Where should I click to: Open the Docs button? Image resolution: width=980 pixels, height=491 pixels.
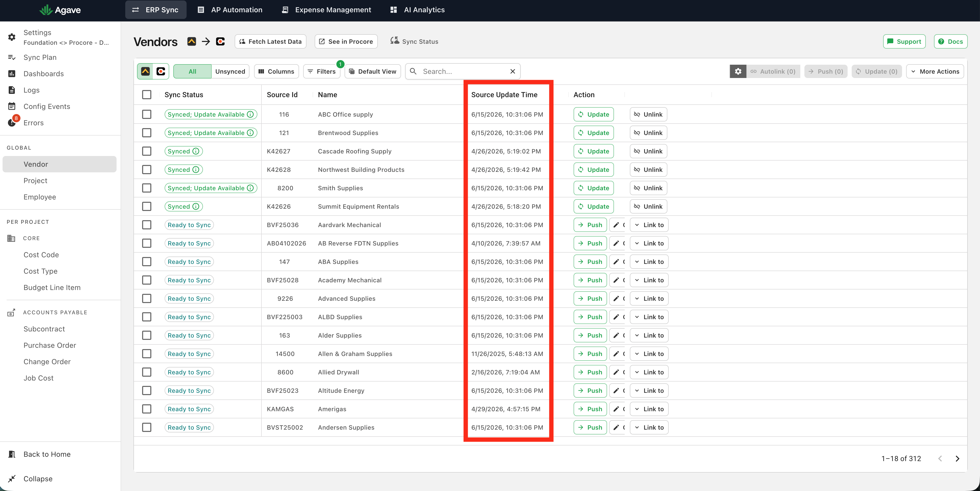pos(950,41)
